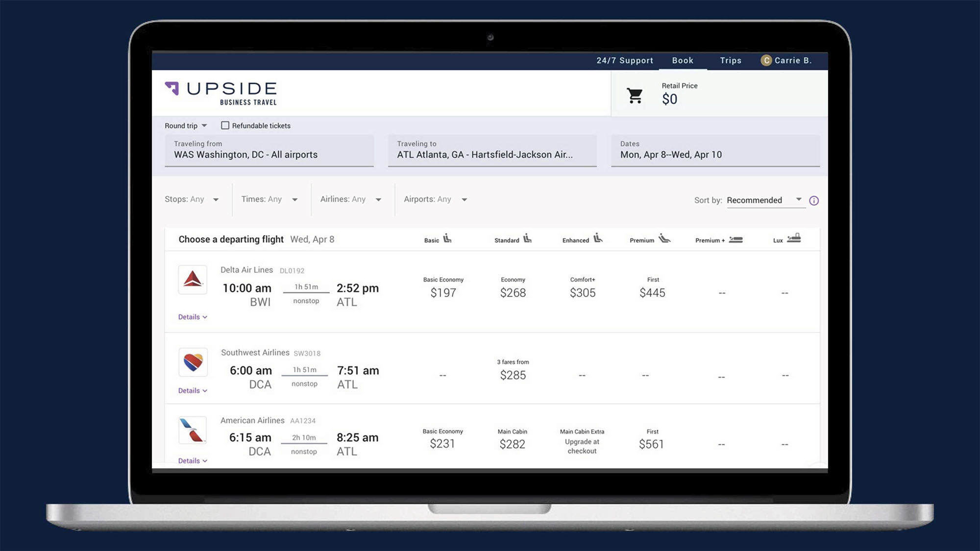Click the Southwest Airlines heart logo
This screenshot has height=551, width=980.
click(x=193, y=362)
